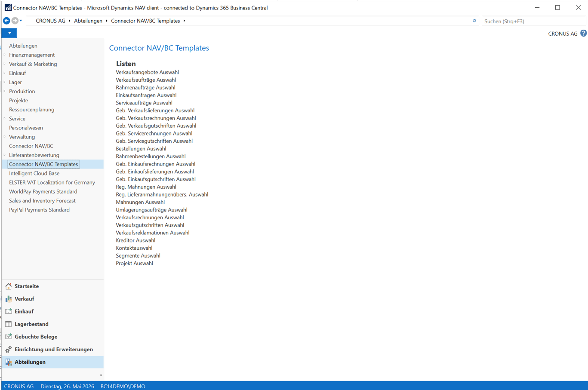Screen dimensions: 588x390
Task: Expand the Finanzmanagement tree node
Action: pos(5,55)
